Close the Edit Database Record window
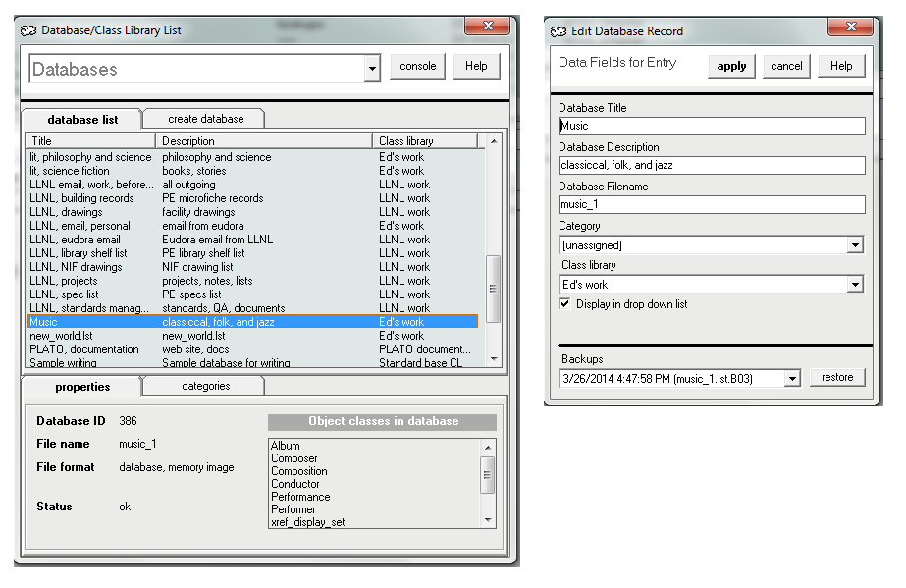This screenshot has height=588, width=906. pyautogui.click(x=849, y=27)
